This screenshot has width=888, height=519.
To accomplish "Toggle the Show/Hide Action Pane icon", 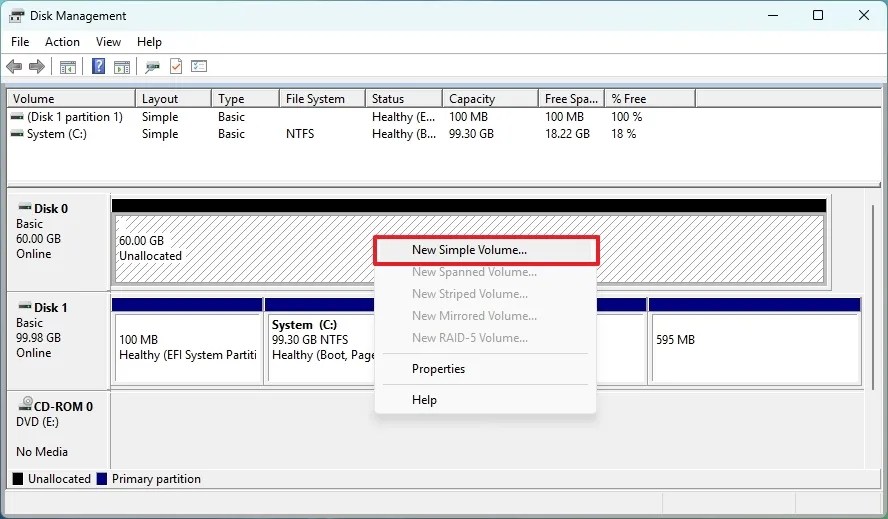I will click(x=122, y=67).
